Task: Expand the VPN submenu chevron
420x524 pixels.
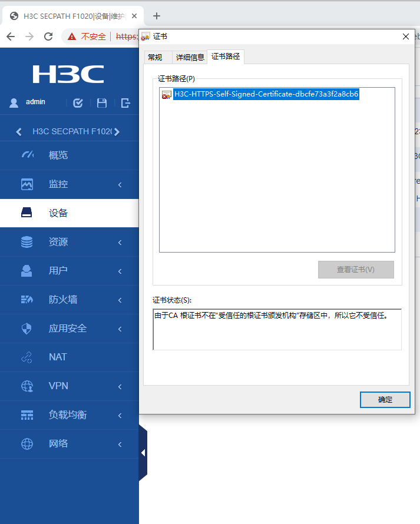Action: (120, 387)
